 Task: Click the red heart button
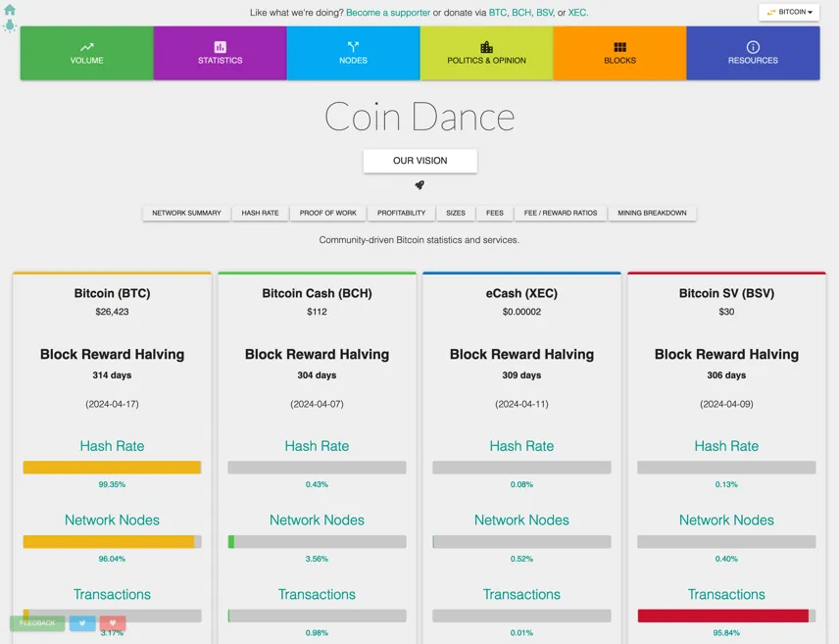[x=113, y=623]
